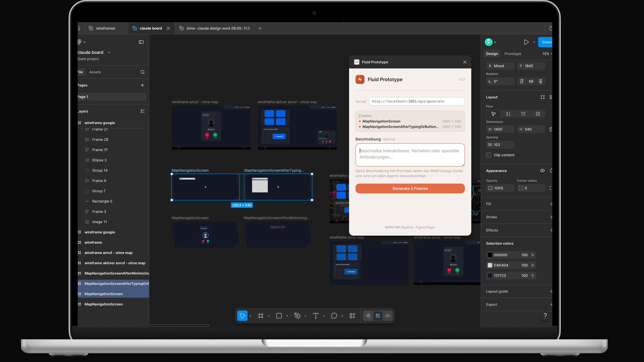Toggle layer visibility eye in Appearance
Screen dimensions: 644x362
[542, 171]
